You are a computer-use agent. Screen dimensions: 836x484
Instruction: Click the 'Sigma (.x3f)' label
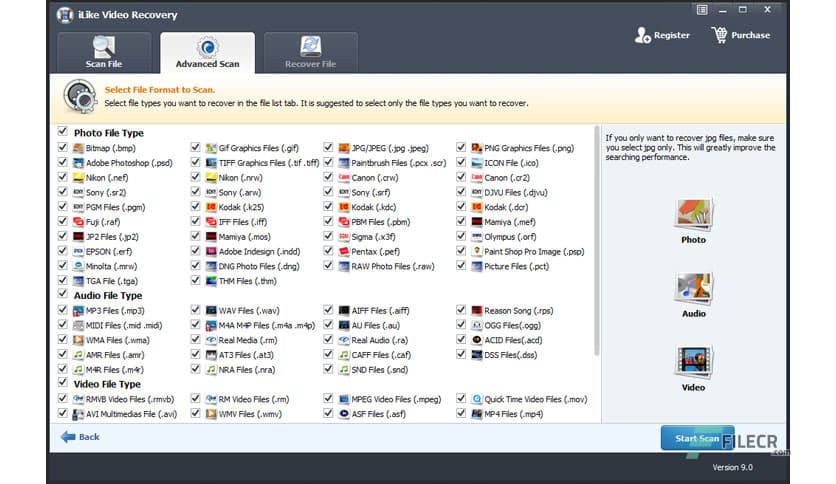[x=373, y=237]
